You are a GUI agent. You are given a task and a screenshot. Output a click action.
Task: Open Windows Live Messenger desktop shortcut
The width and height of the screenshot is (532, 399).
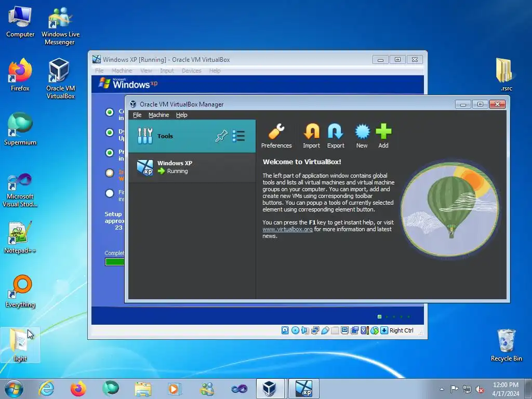(60, 26)
